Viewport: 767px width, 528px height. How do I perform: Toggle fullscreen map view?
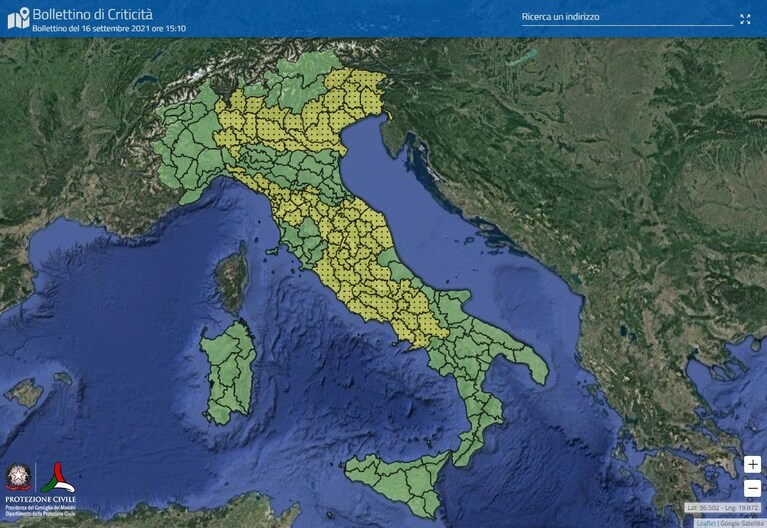pos(745,19)
